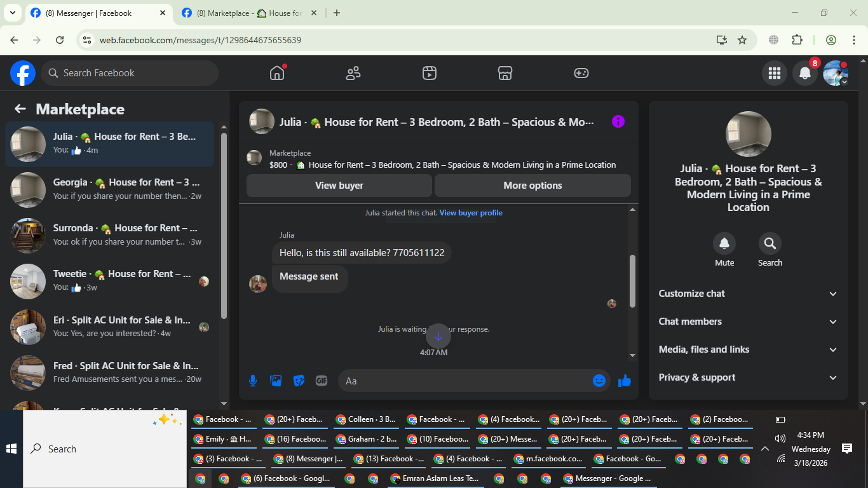868x488 pixels.
Task: Click View buyer button
Action: (x=339, y=186)
